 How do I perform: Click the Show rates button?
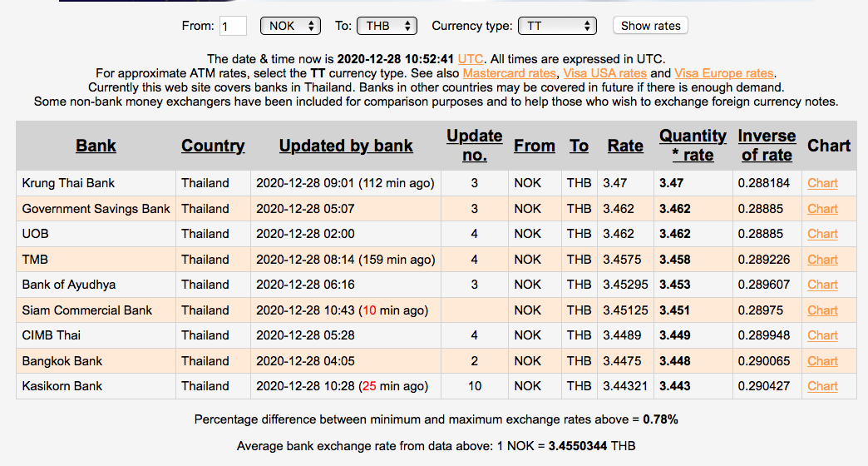tap(650, 26)
